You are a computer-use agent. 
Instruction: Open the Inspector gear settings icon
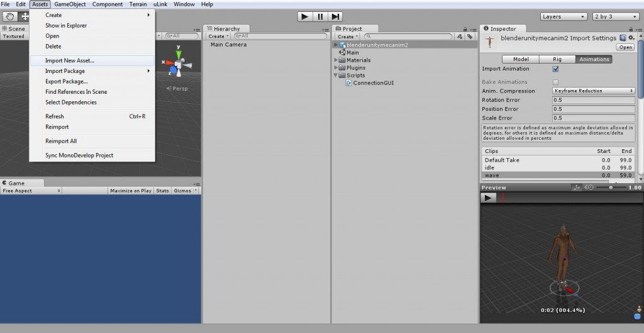click(x=631, y=38)
